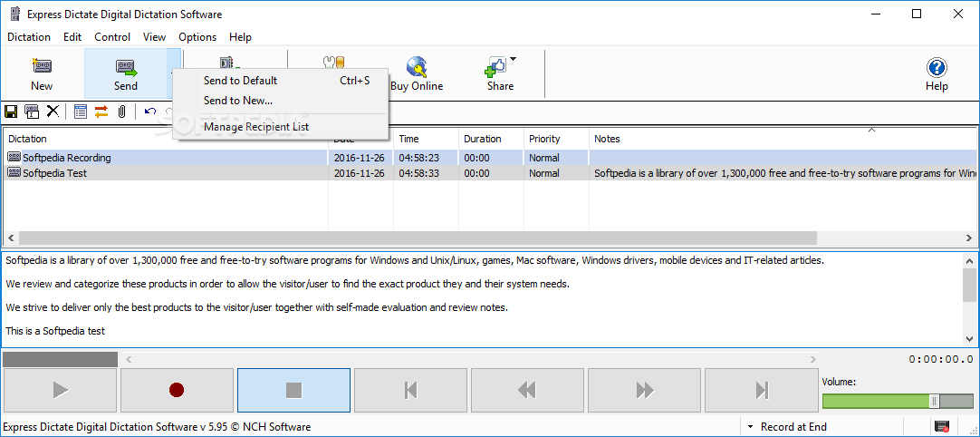980x437 pixels.
Task: Click the black X delete icon
Action: coord(53,112)
